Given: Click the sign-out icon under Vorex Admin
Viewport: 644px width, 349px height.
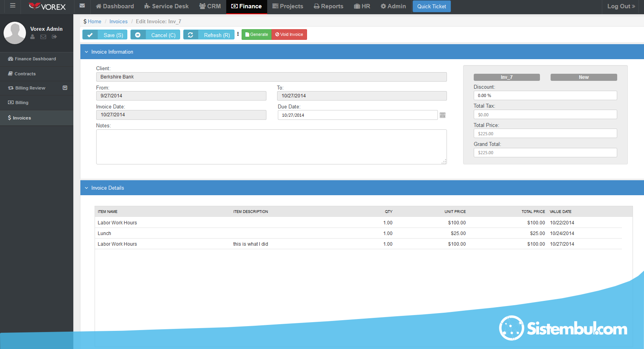Looking at the screenshot, I should (x=54, y=37).
